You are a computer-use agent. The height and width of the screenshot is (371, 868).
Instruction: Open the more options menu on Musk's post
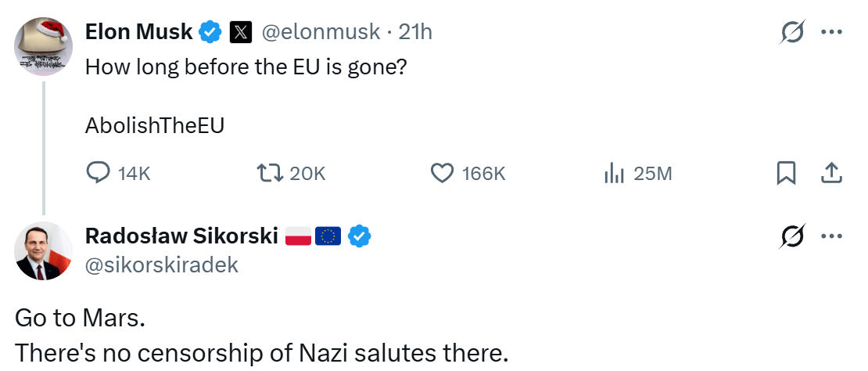point(831,32)
